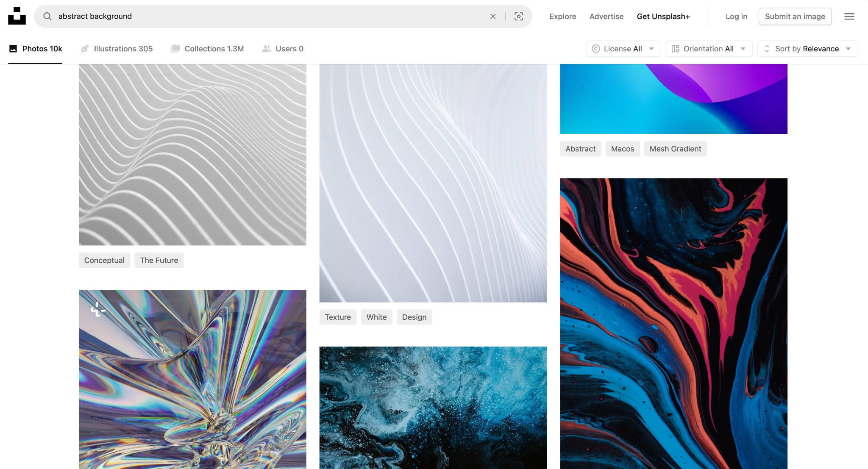Click the Illustrations pen icon
Viewport: 868px width, 469px height.
coord(85,49)
